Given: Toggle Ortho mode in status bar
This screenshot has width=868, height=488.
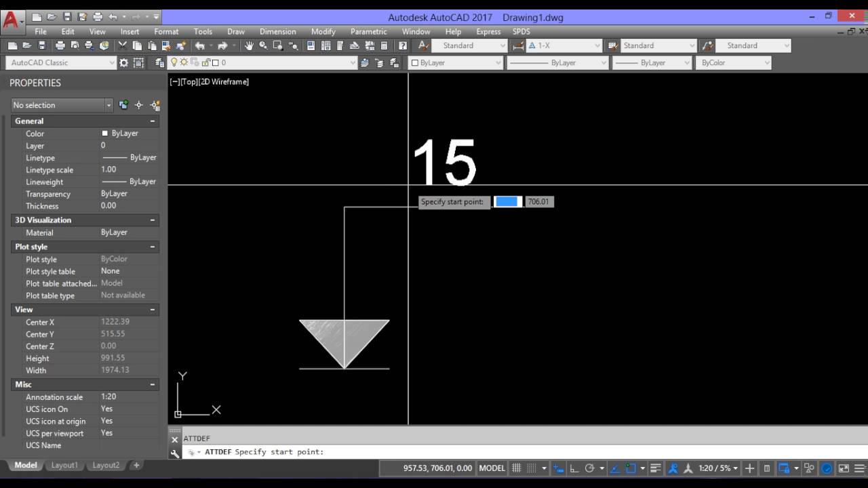Looking at the screenshot, I should [x=574, y=468].
